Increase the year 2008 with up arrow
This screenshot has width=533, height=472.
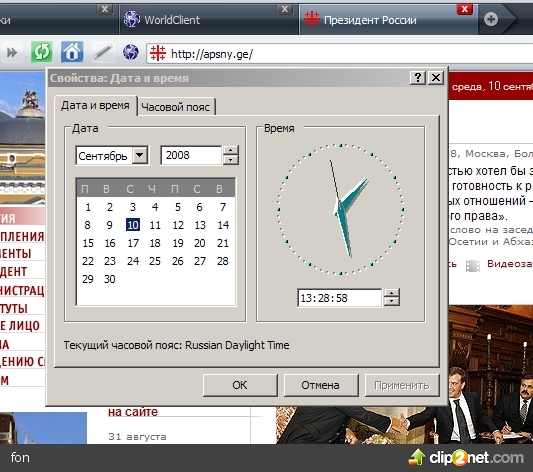coord(231,151)
